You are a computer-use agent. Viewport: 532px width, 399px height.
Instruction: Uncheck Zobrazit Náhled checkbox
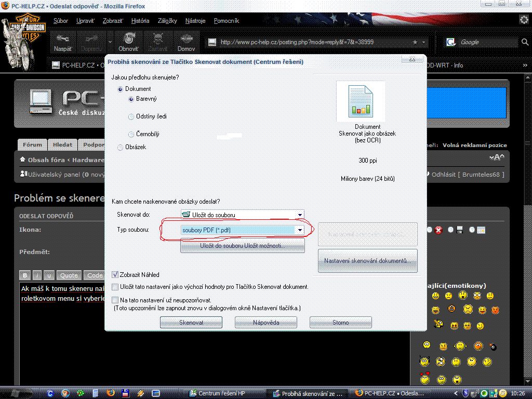[115, 274]
